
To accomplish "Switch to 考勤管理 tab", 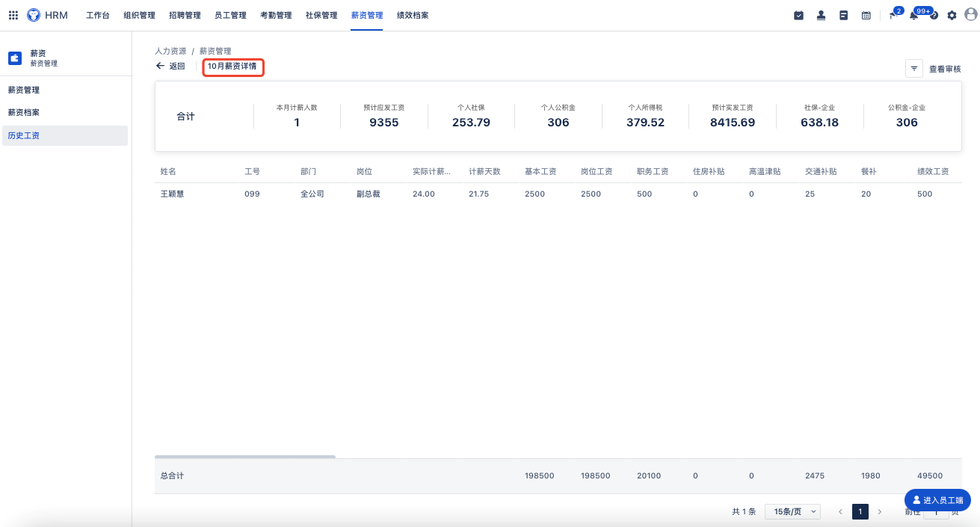I will pyautogui.click(x=276, y=15).
